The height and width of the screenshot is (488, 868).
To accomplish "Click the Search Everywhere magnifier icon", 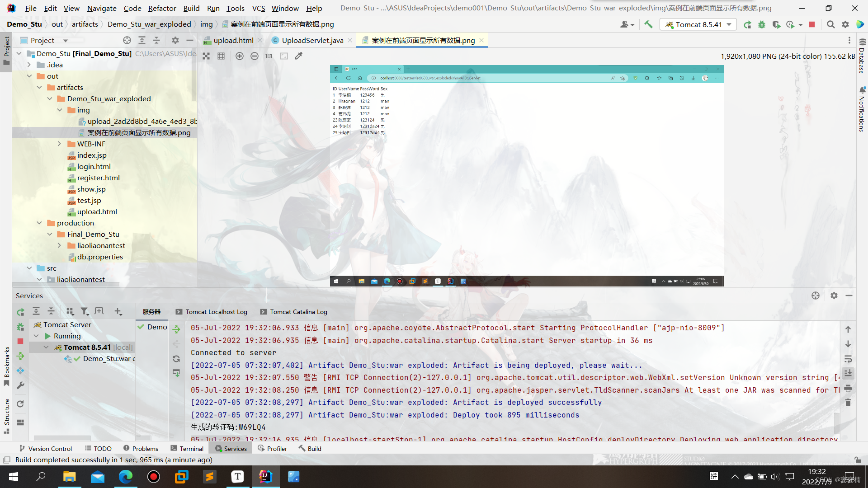I will coord(830,24).
